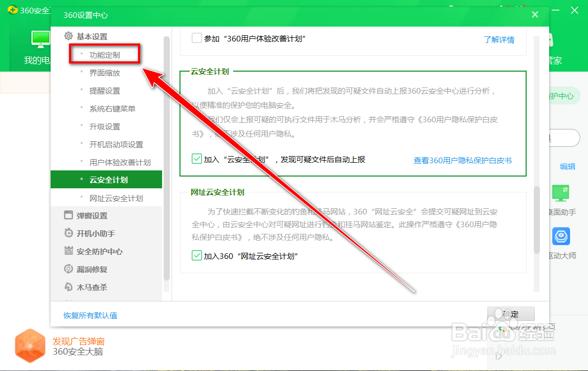The width and height of the screenshot is (588, 371).
Task: Click the 360安全大脑 orange hexagon icon
Action: coord(30,345)
